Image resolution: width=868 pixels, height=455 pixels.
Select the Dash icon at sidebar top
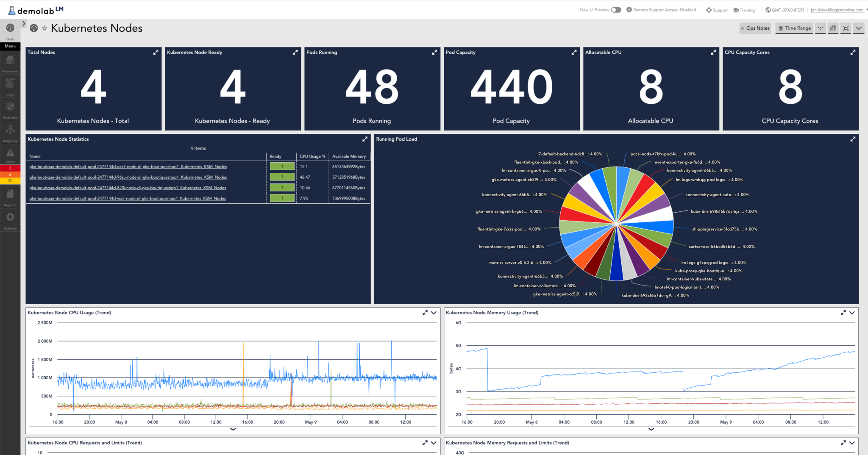(x=10, y=28)
